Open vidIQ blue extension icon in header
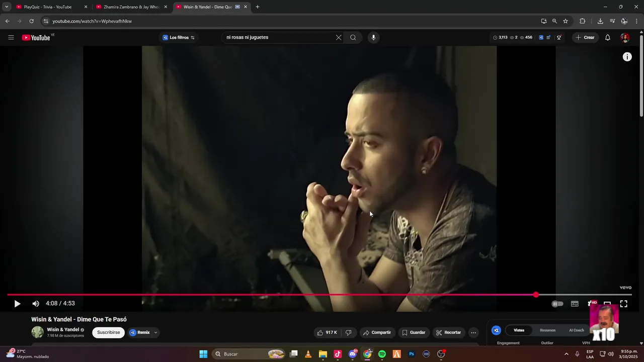644x362 pixels. (x=541, y=38)
